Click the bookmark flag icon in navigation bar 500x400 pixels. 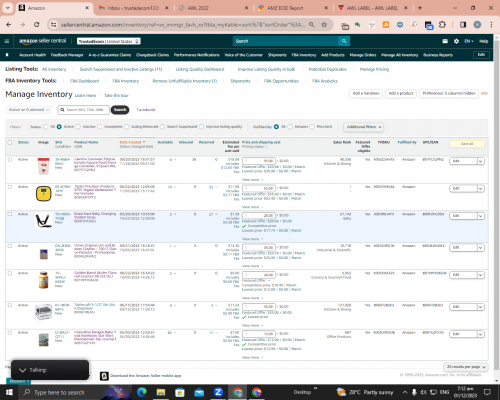7,55
